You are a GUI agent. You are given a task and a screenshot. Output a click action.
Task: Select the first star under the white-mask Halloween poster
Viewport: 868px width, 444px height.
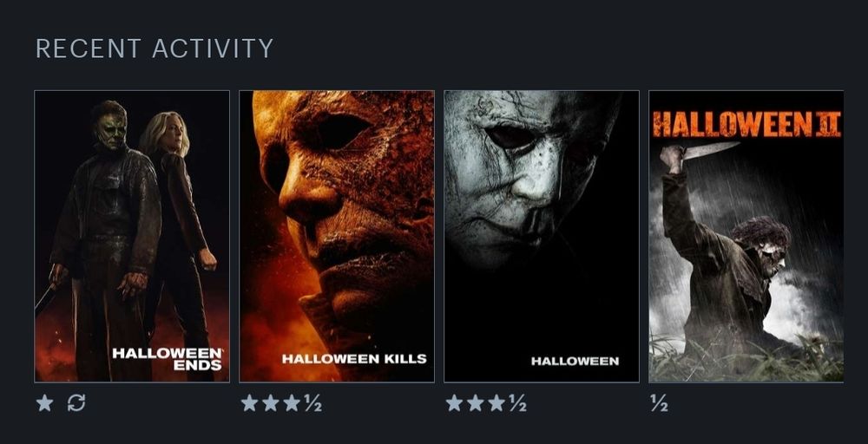[455, 403]
